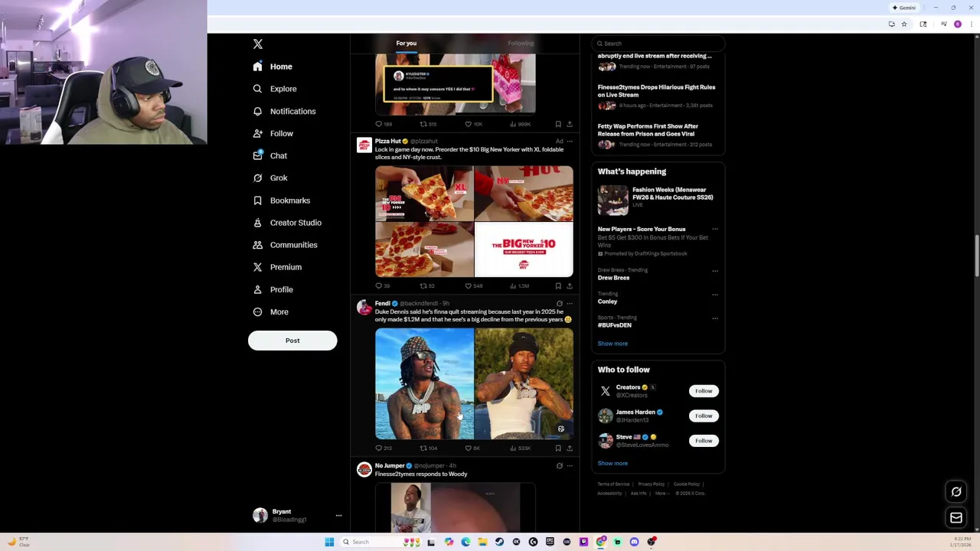This screenshot has height=551, width=980.
Task: Switch to the Following tab
Action: click(x=521, y=43)
